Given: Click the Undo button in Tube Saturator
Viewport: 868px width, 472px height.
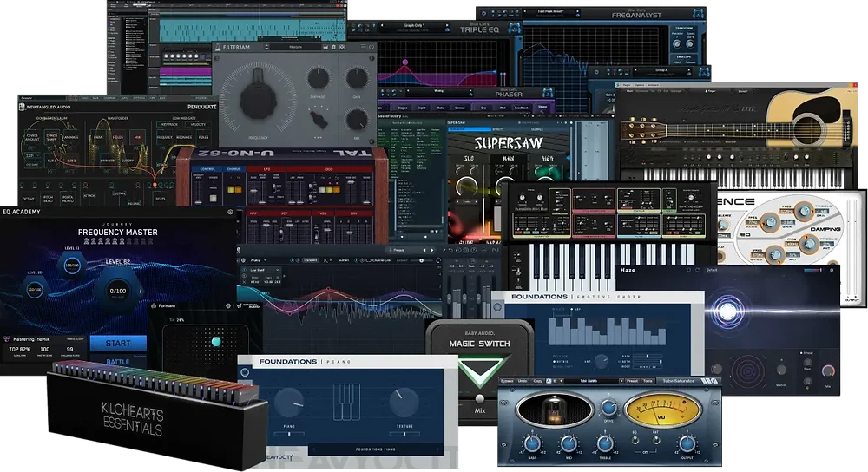Looking at the screenshot, I should (522, 381).
